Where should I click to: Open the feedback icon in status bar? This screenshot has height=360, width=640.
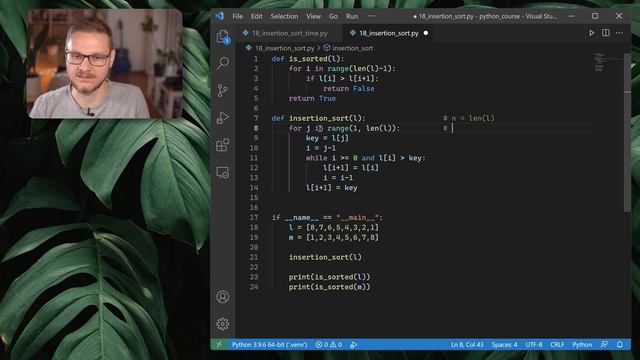click(604, 344)
